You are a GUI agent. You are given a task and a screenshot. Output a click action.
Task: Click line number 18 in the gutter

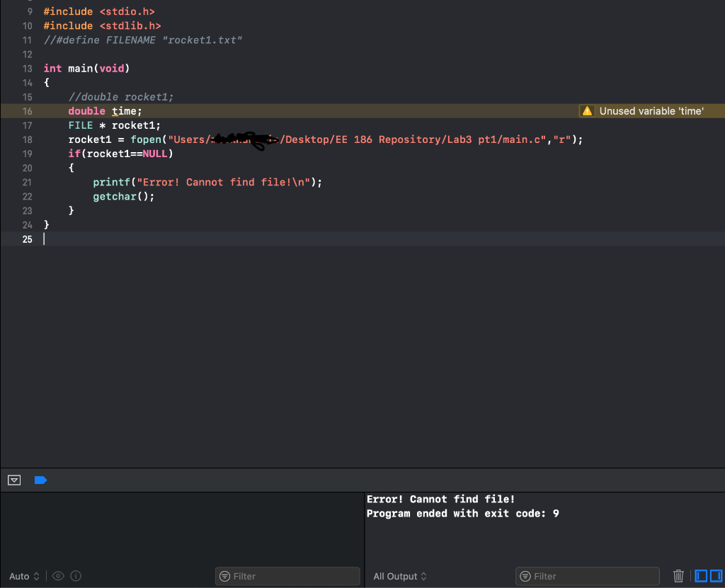tap(27, 139)
